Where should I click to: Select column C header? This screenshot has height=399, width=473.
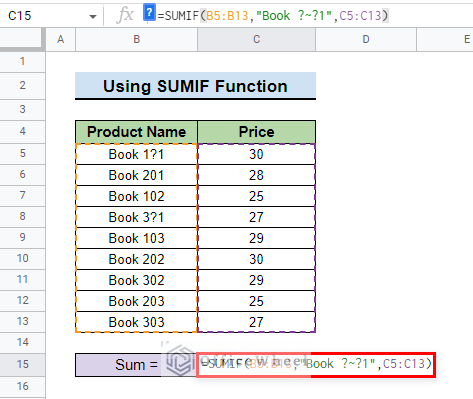click(x=256, y=39)
